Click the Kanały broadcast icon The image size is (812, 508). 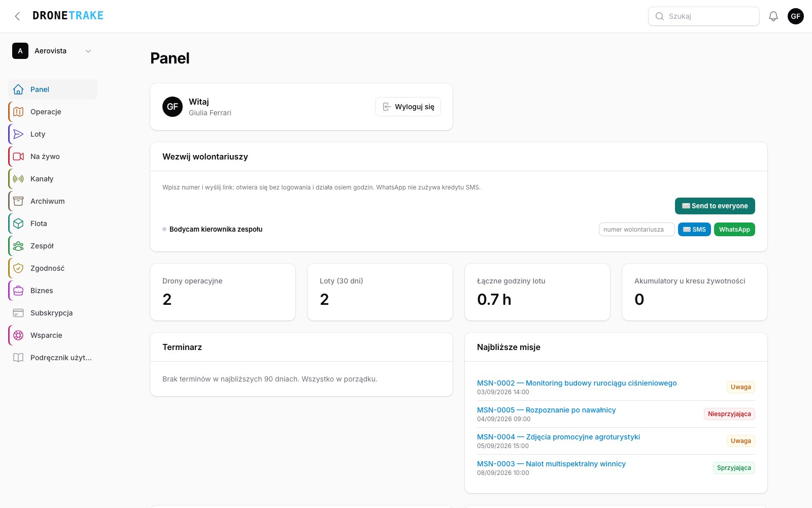pyautogui.click(x=18, y=179)
